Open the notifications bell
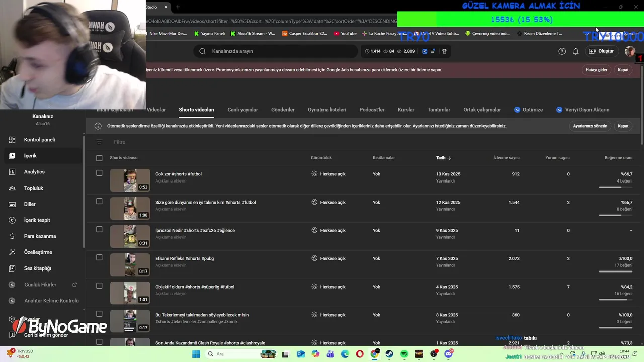Screen dimensions: 644x362 click(x=576, y=51)
